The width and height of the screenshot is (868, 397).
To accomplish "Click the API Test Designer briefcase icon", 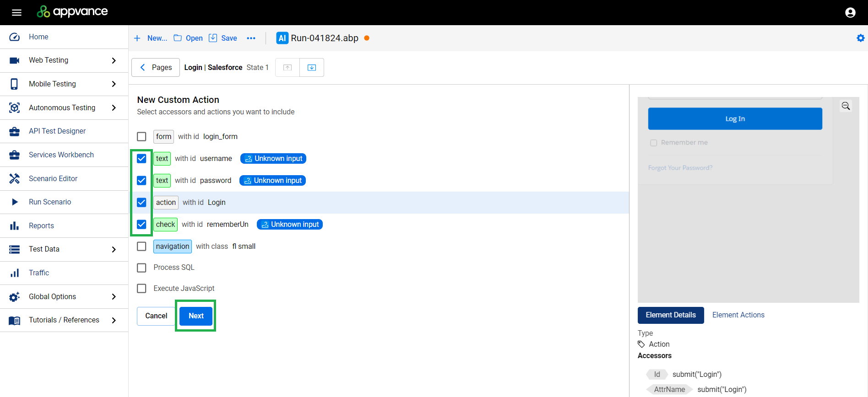I will tap(15, 131).
